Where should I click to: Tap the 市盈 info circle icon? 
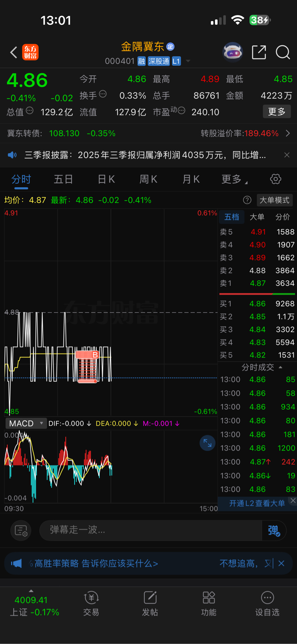tap(181, 111)
